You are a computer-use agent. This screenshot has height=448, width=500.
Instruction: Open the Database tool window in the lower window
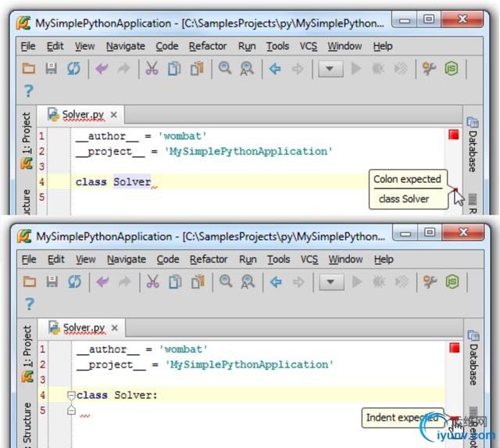tap(473, 357)
